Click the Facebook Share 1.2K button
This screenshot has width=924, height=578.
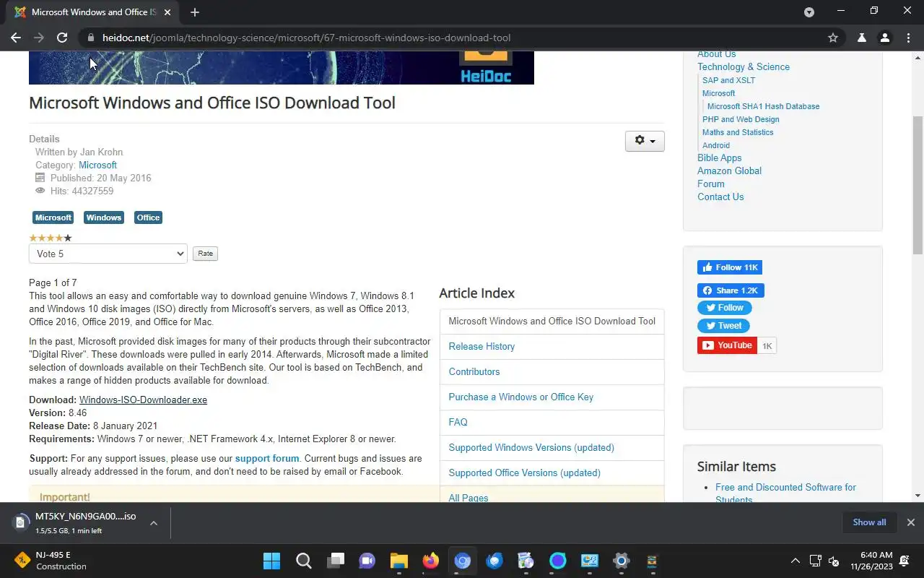(x=731, y=290)
